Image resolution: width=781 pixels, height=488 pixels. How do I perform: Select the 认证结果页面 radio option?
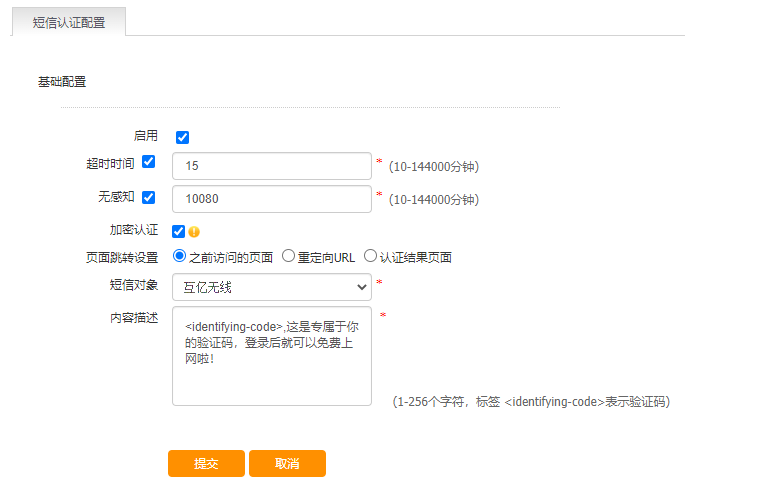(370, 256)
